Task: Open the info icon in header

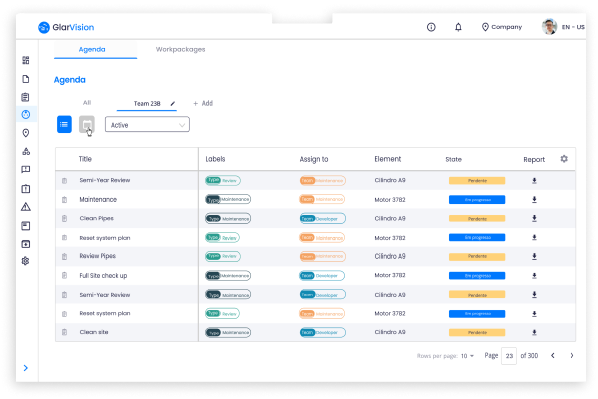Action: pyautogui.click(x=431, y=27)
